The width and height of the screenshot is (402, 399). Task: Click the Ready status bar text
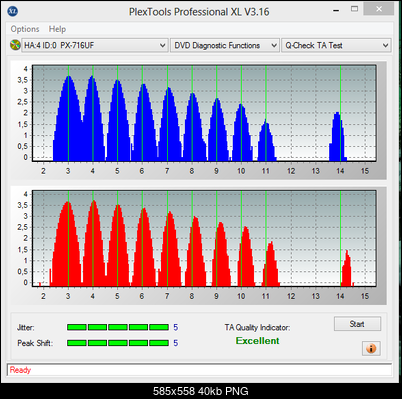coord(20,370)
